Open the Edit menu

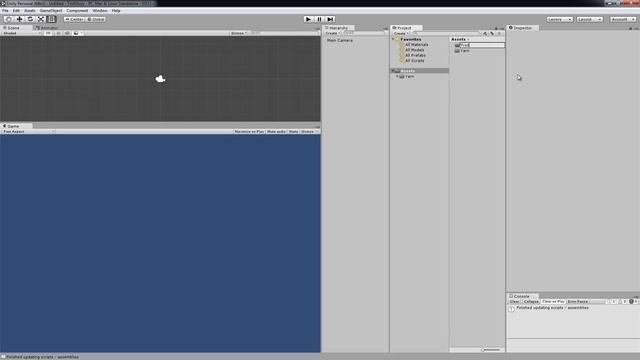[x=16, y=11]
